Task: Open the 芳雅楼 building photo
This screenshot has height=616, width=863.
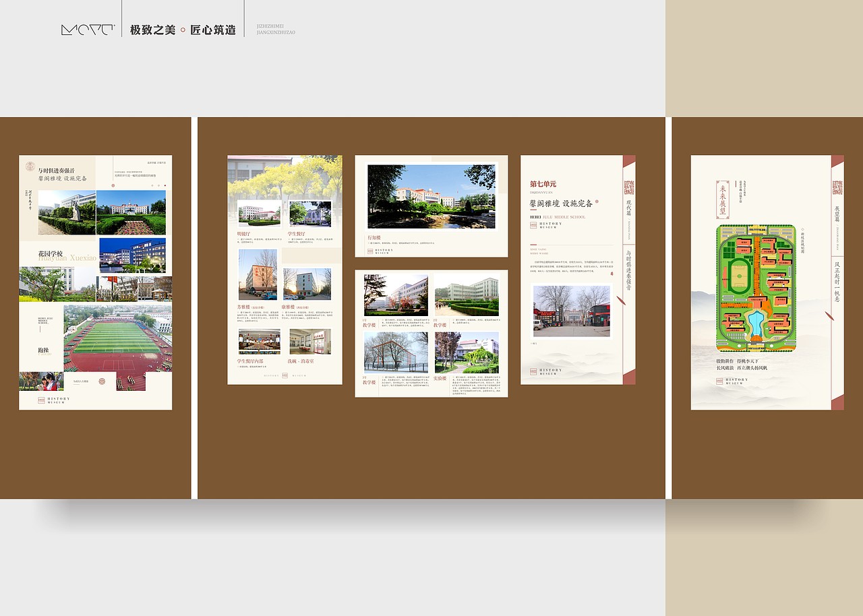Action: click(x=258, y=274)
